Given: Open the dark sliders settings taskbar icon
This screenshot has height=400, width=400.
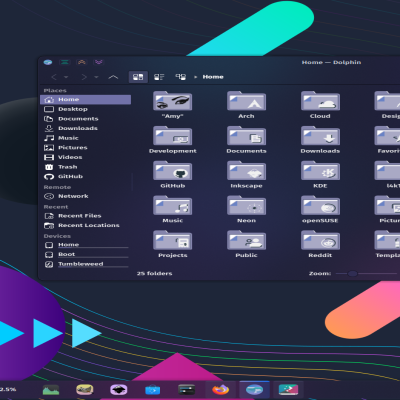Looking at the screenshot, I should pos(186,390).
